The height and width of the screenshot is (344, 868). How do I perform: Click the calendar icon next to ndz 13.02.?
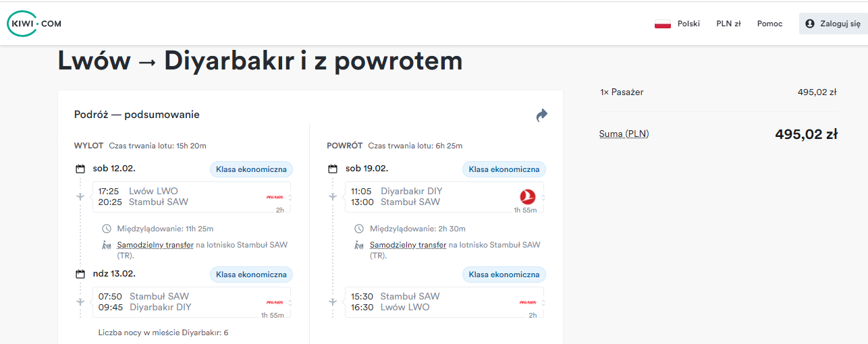(x=80, y=274)
